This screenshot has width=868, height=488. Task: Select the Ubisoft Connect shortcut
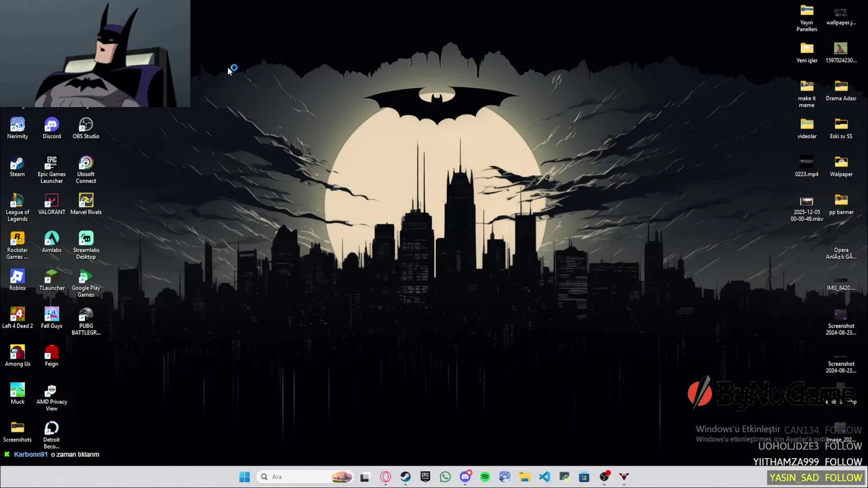coord(86,169)
